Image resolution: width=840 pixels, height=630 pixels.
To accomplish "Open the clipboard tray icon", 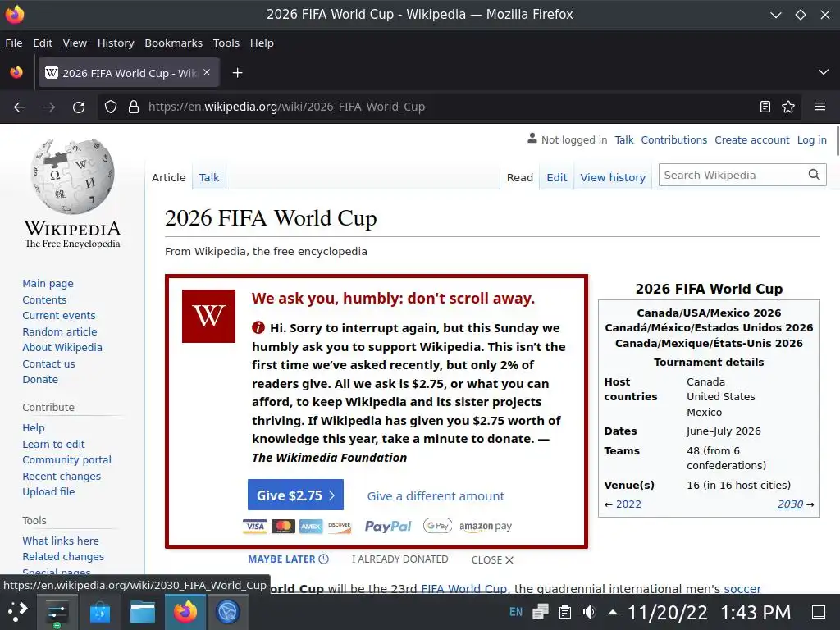I will point(564,612).
